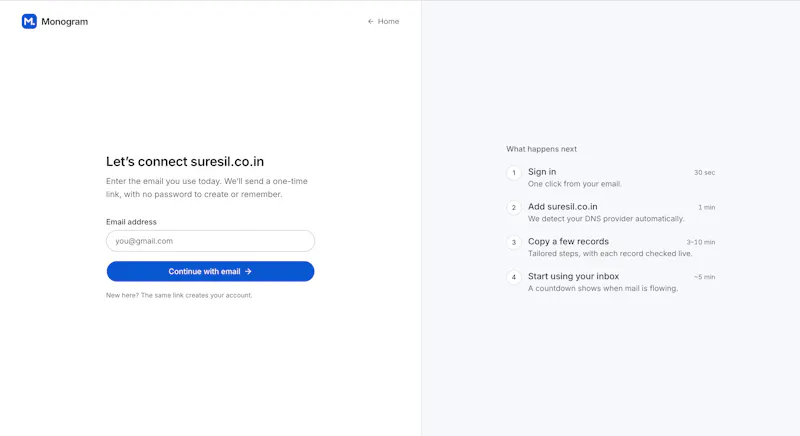Click the Continue with email button
This screenshot has width=800, height=436.
tap(210, 271)
